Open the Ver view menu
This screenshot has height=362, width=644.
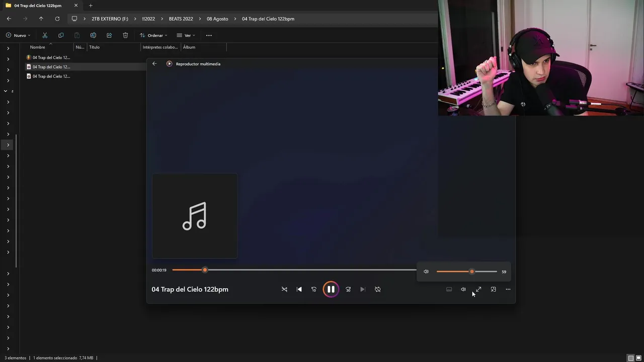click(x=186, y=35)
